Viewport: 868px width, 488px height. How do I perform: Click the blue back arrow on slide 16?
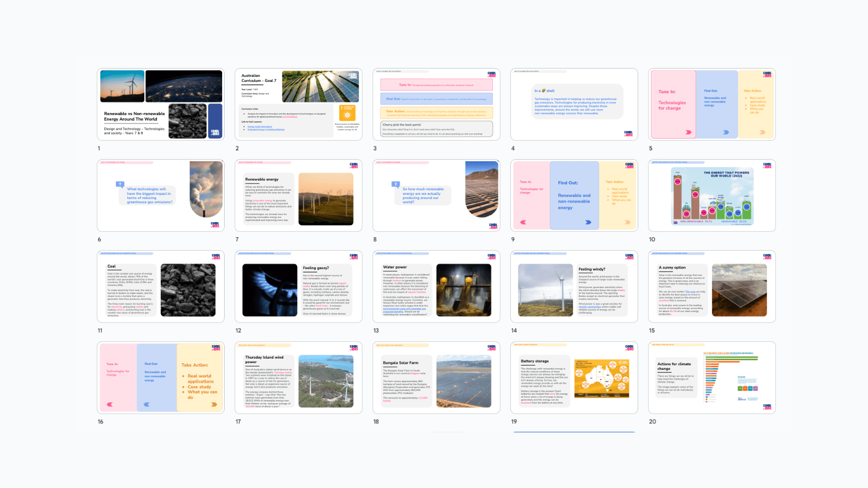click(x=146, y=405)
